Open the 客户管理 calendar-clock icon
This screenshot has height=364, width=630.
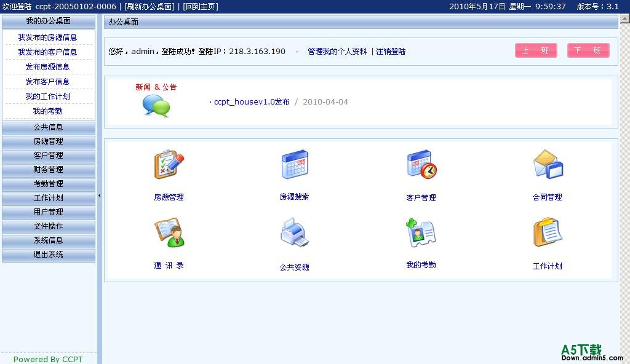point(421,164)
